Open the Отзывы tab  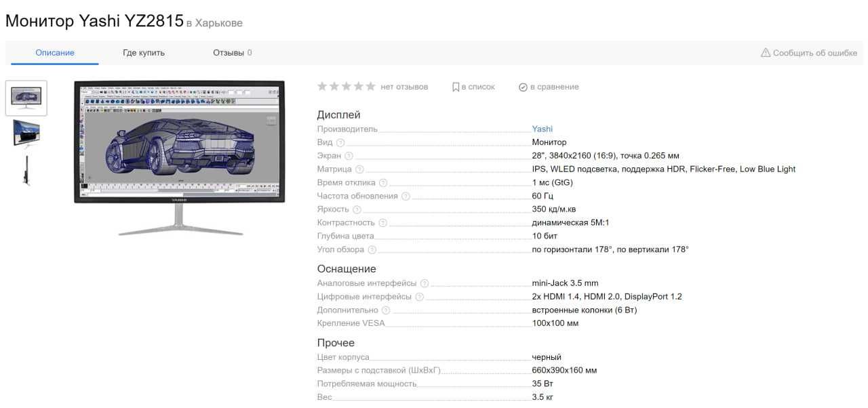233,53
